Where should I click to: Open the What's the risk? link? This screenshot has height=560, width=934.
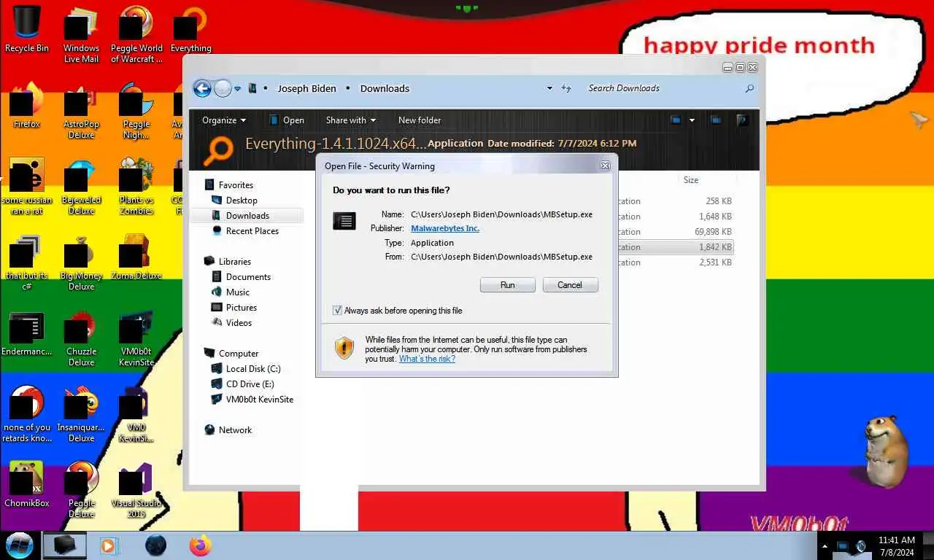427,359
